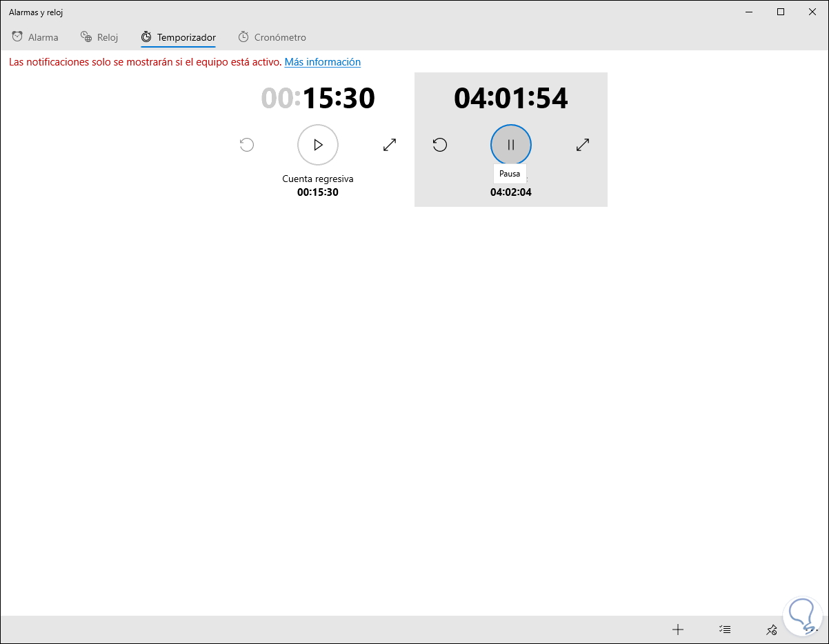Expand the Cuenta regresiva timer to fullscreen
Viewport: 829px width, 644px height.
[x=390, y=145]
